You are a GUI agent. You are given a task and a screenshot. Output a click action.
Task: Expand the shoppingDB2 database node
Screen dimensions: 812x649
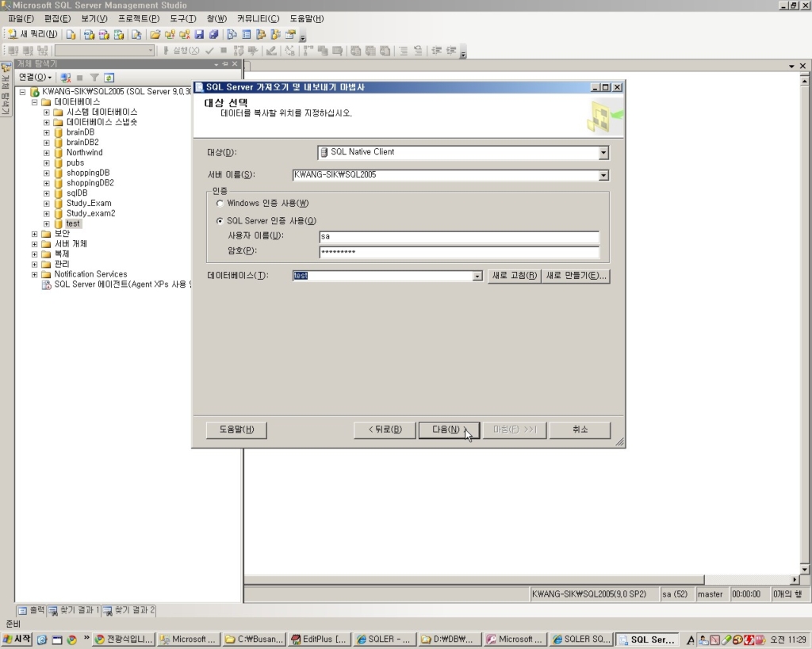[x=47, y=183]
